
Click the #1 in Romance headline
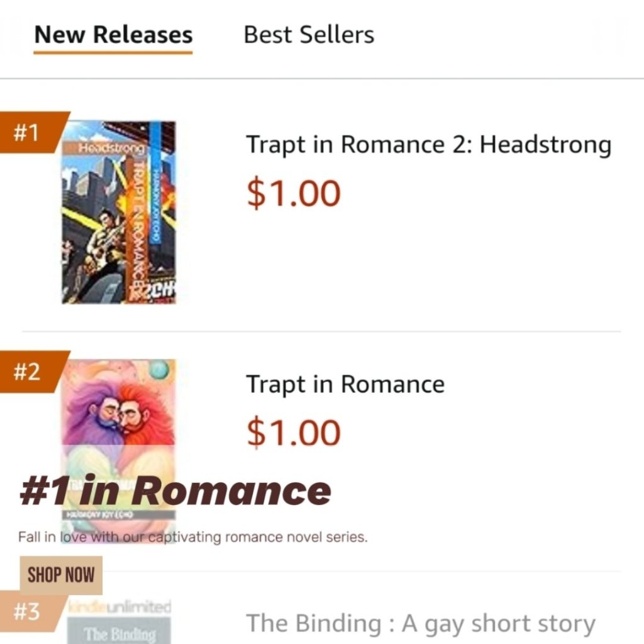[x=176, y=491]
